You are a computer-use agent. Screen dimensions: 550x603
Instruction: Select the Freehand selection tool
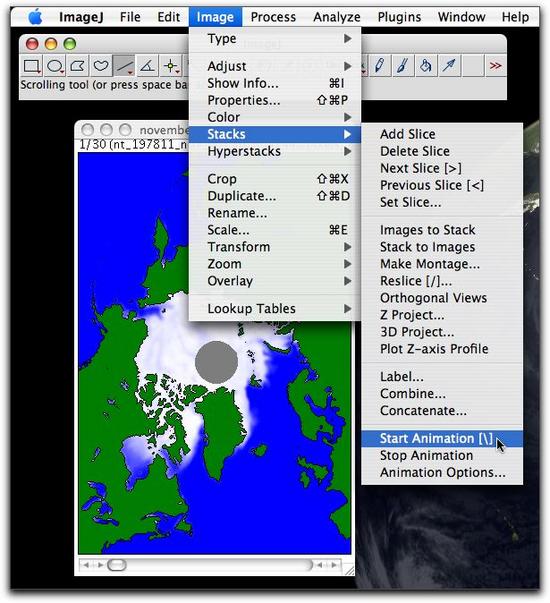101,66
